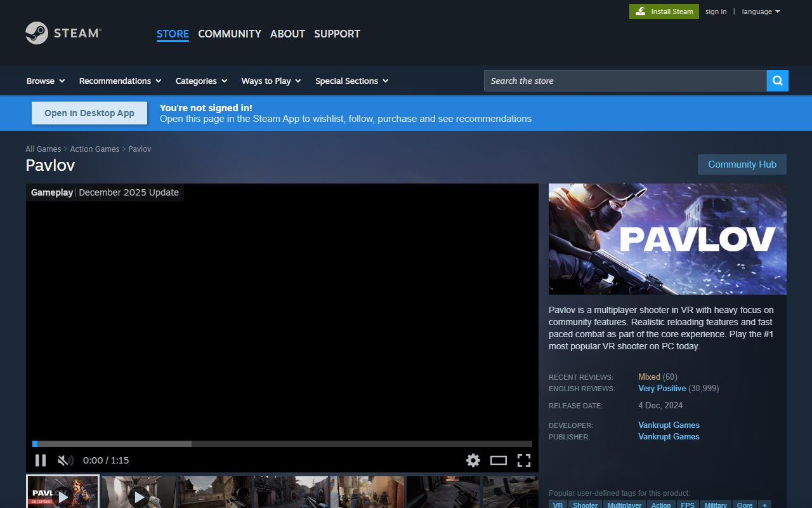Expand the Ways to Play menu
812x508 pixels.
pos(272,81)
